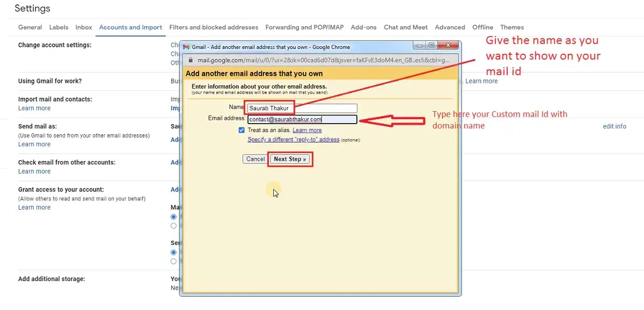Click 'Import mail and contacts:' label
This screenshot has width=644, height=310.
tap(55, 99)
